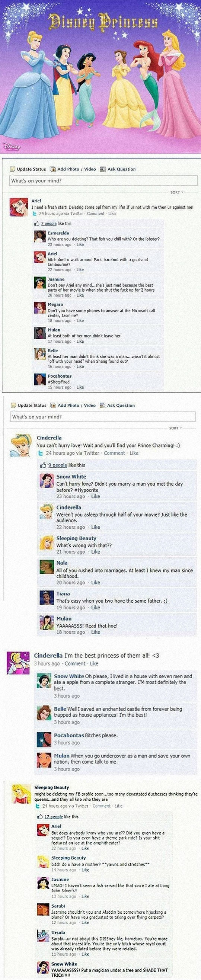Click thumbs-up icon beside 17 people
The image size is (201, 980).
pyautogui.click(x=41, y=817)
